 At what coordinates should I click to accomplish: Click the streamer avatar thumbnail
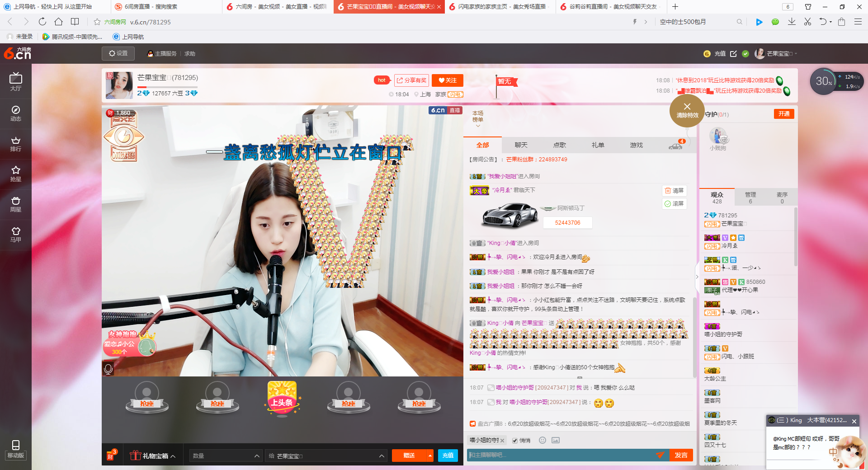coord(119,85)
